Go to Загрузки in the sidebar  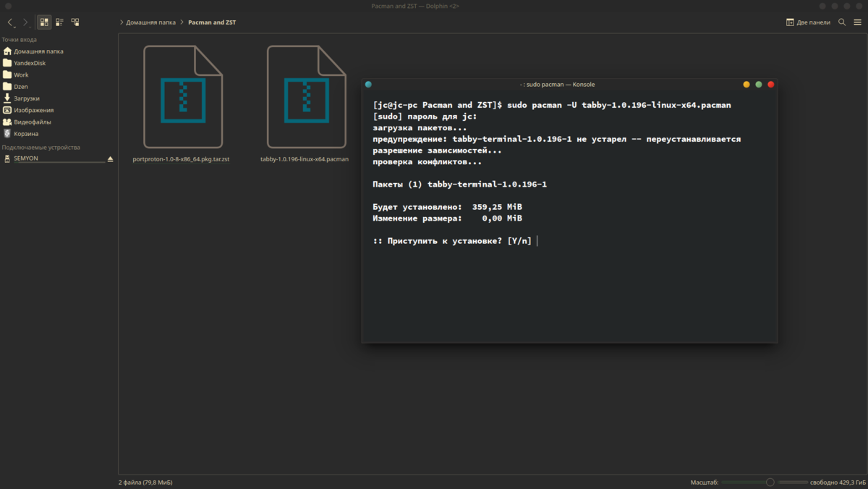[26, 98]
